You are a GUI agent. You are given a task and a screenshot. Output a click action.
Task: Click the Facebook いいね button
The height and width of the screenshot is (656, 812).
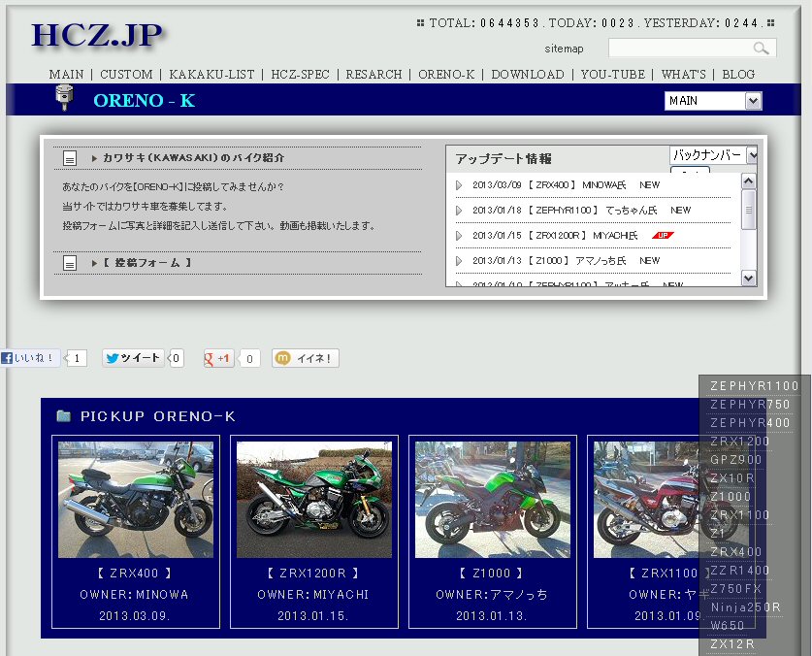30,358
